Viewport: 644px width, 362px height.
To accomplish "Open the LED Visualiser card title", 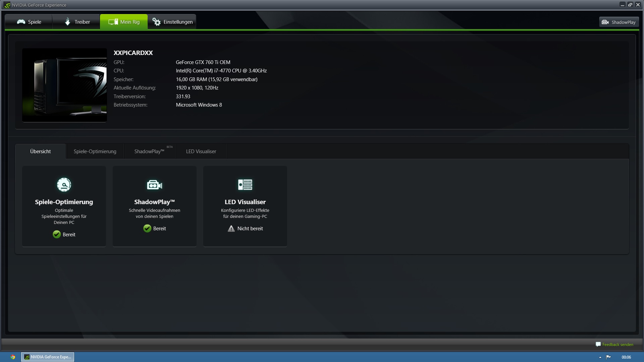I will [x=245, y=202].
